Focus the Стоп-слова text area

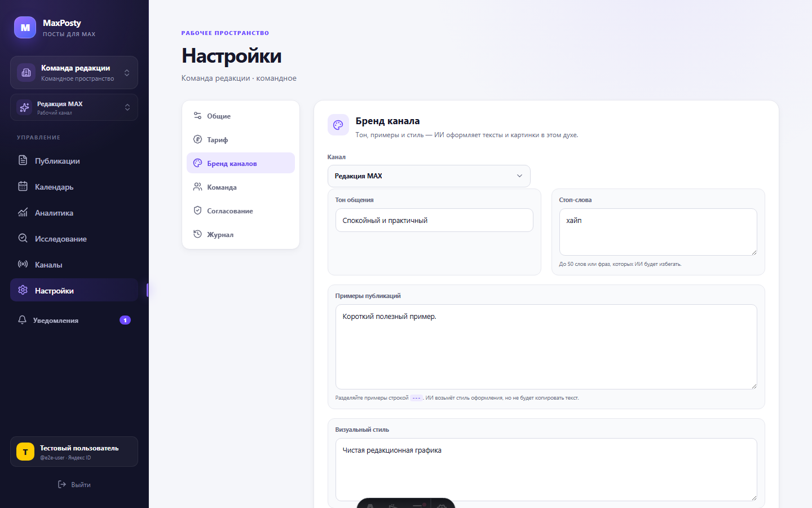click(x=658, y=232)
